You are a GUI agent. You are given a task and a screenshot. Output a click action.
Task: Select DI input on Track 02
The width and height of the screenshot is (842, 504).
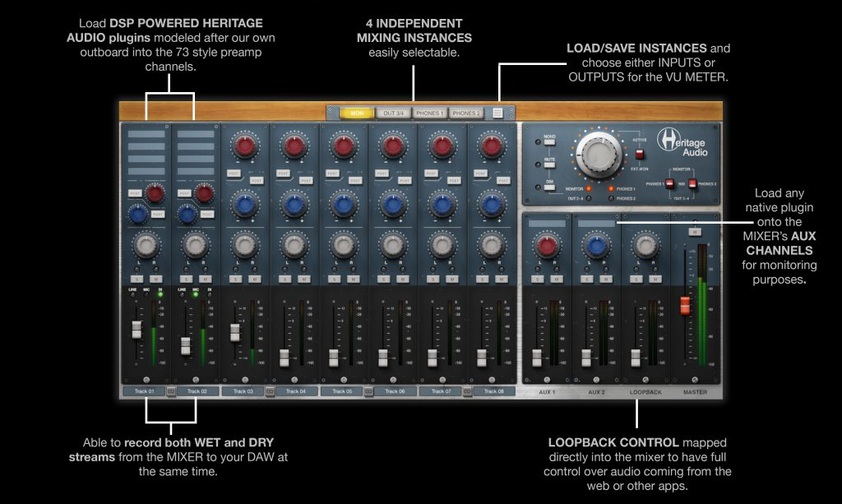209,294
